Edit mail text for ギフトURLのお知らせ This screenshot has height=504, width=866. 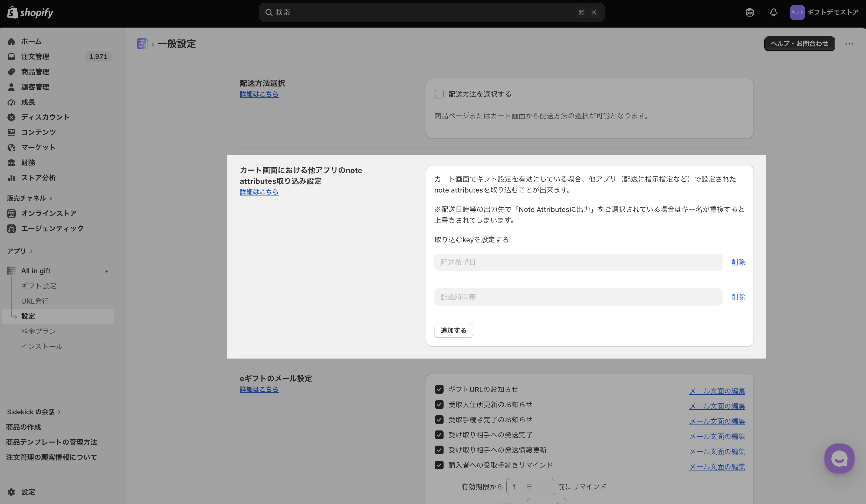717,391
